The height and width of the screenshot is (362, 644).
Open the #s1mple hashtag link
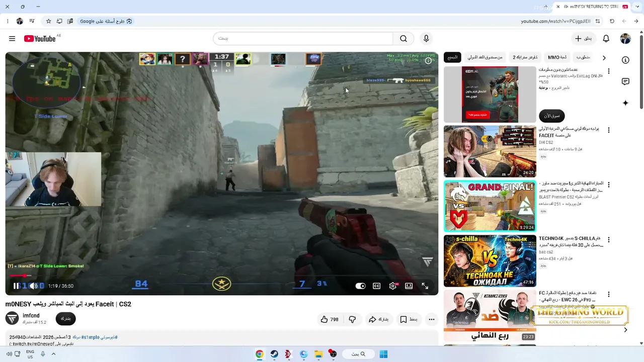pos(91,337)
